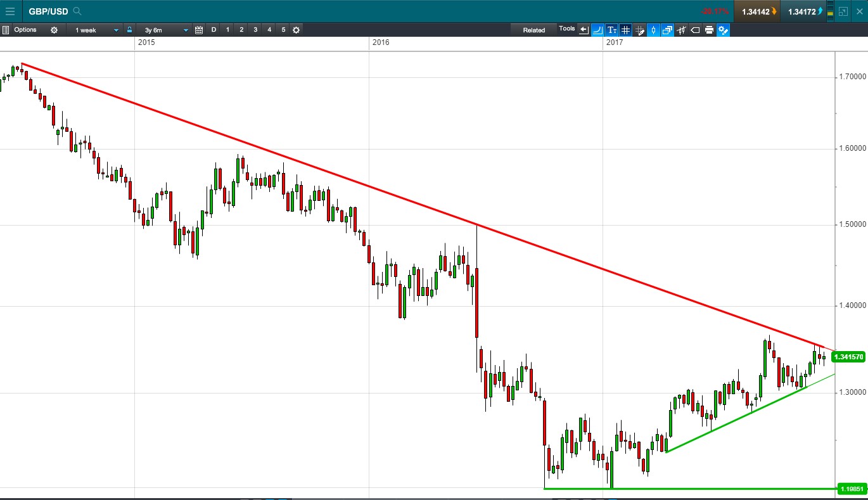Click the 1.30000 price axis label
Viewport: 868px width, 500px height.
click(853, 392)
